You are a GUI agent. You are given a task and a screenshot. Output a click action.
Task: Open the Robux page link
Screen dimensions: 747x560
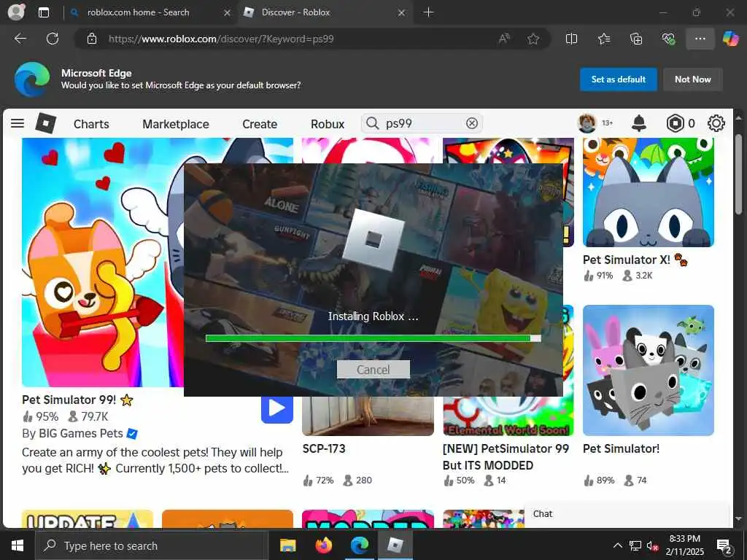(328, 124)
